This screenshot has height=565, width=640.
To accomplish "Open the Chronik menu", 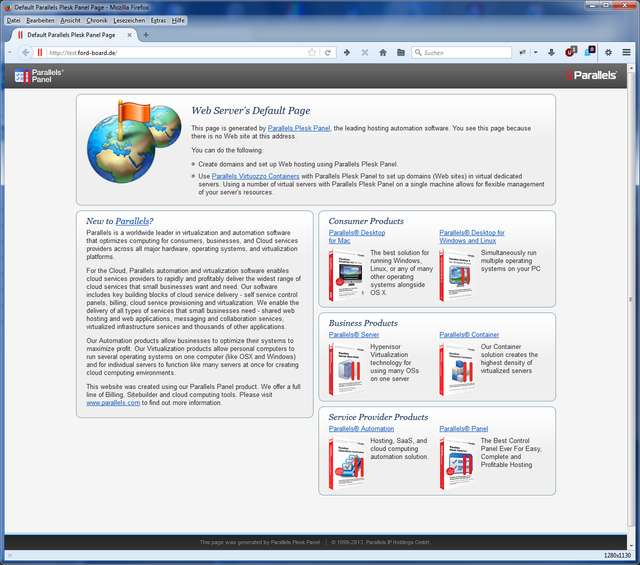I will (x=97, y=20).
